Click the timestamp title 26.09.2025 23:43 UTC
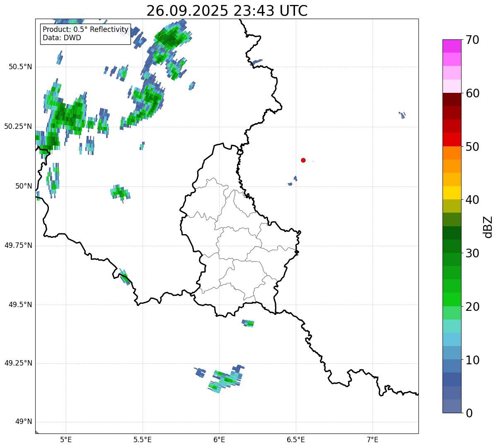 227,11
